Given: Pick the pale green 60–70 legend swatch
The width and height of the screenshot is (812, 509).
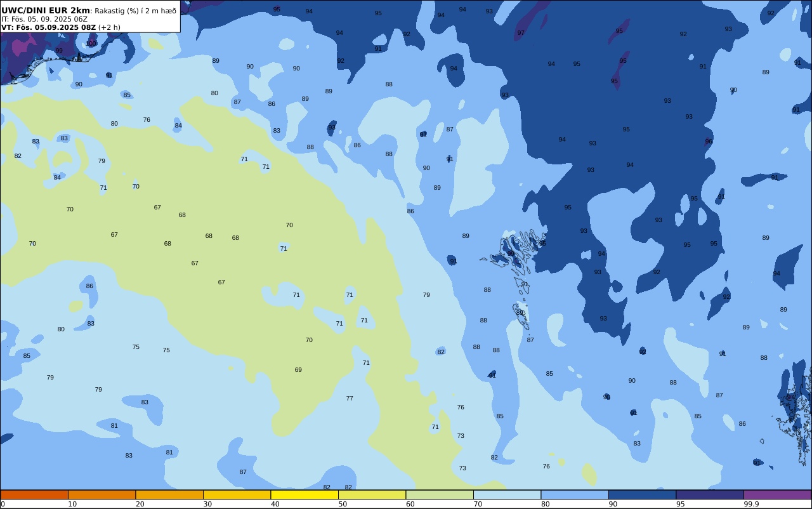Looking at the screenshot, I should (440, 494).
